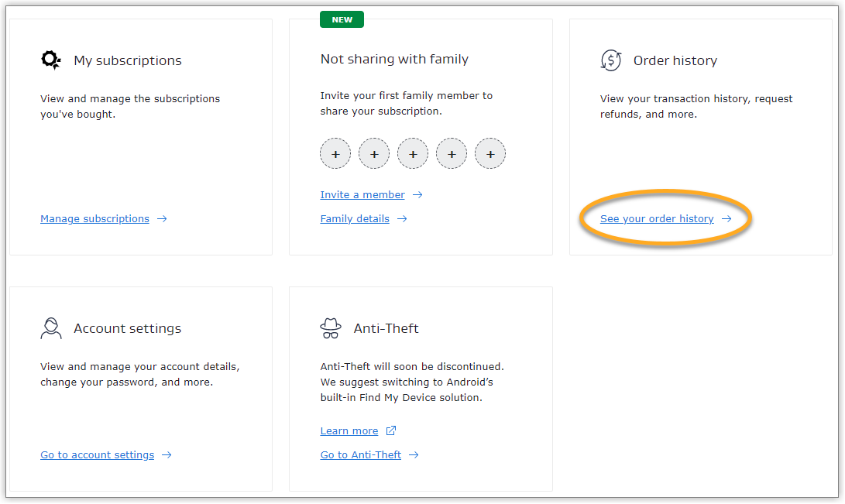Click the Account settings person icon
845x504 pixels.
click(51, 328)
